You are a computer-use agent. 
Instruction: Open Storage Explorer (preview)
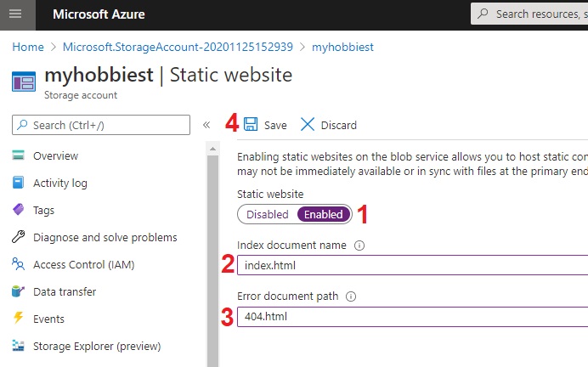pos(97,346)
